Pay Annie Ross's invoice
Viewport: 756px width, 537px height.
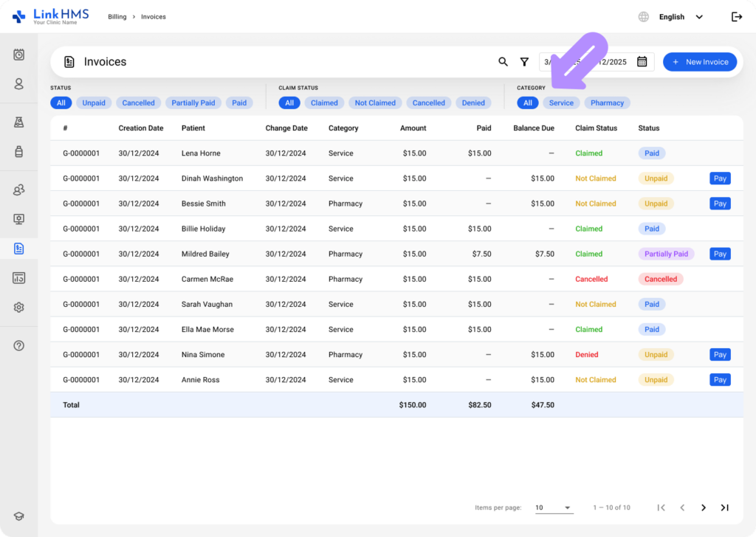tap(720, 379)
